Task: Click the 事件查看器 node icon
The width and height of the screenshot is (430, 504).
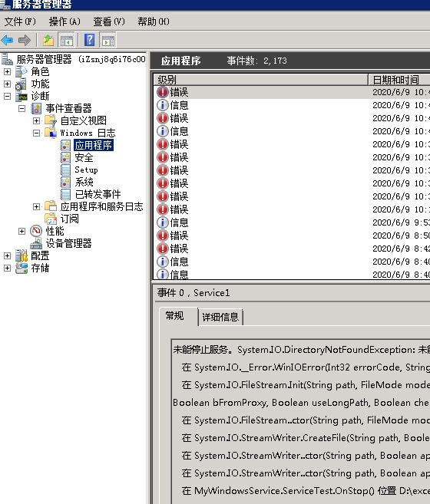Action: [36, 108]
